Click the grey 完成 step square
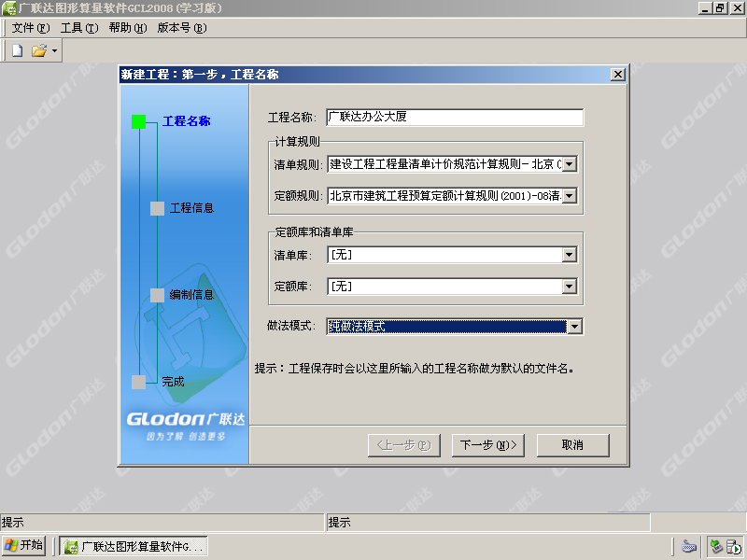Viewport: 747px width, 560px height. [138, 382]
